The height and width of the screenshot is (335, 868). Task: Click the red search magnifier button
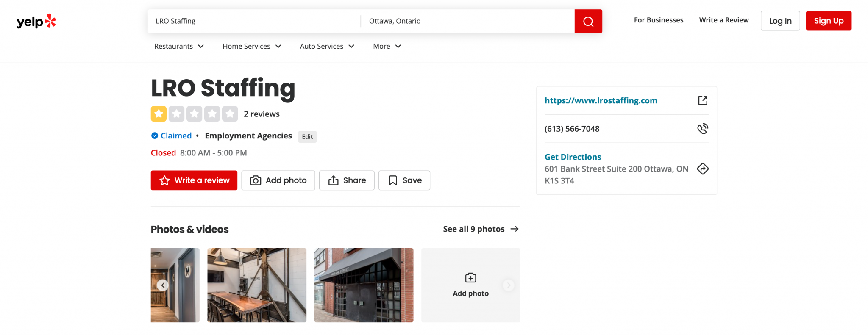click(588, 21)
